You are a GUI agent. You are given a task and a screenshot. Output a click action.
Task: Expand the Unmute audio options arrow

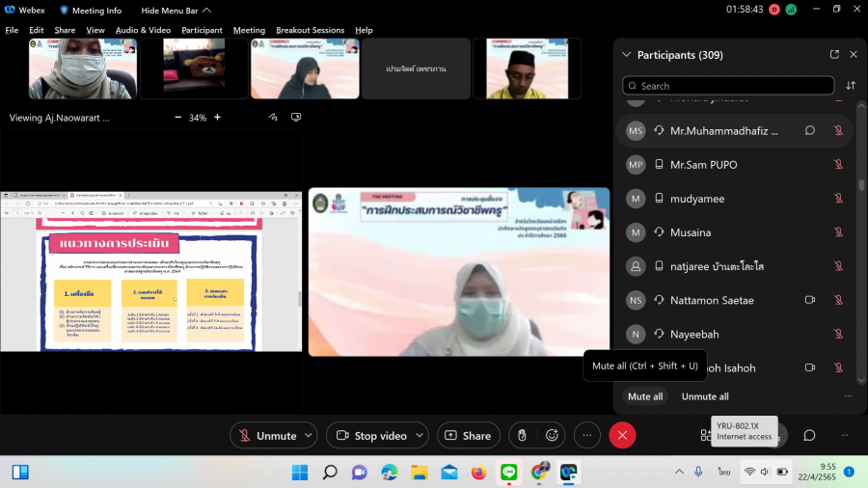pyautogui.click(x=308, y=436)
